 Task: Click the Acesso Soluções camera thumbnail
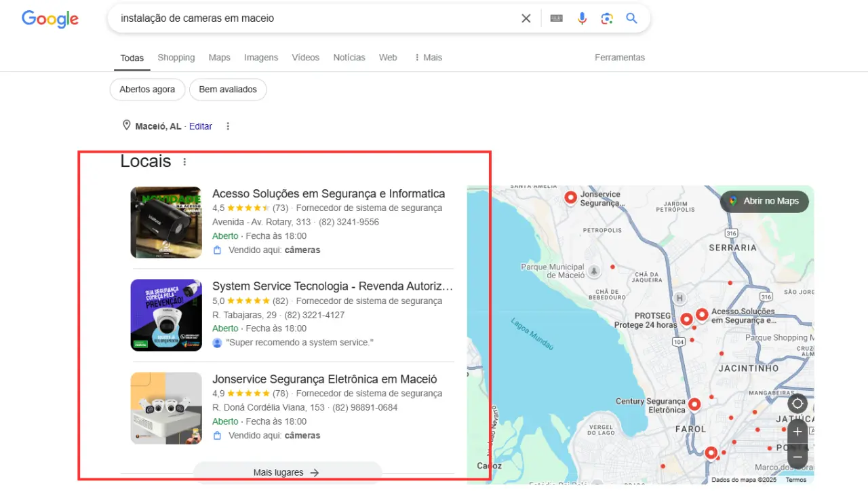[166, 223]
